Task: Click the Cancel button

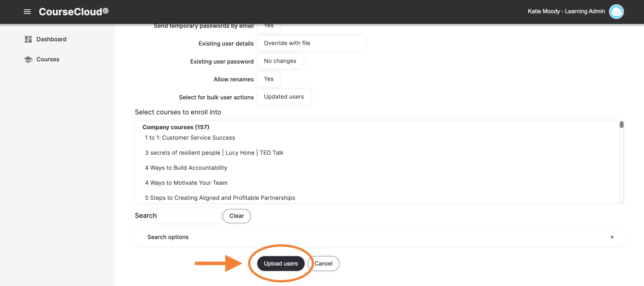Action: (x=324, y=263)
